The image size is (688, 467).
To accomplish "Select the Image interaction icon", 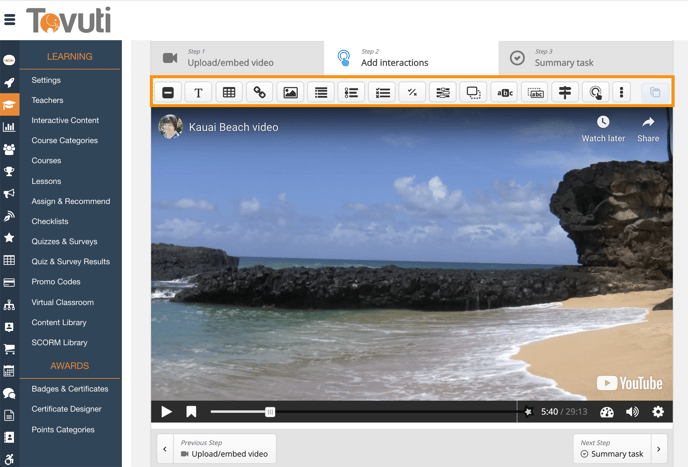I will coord(290,93).
